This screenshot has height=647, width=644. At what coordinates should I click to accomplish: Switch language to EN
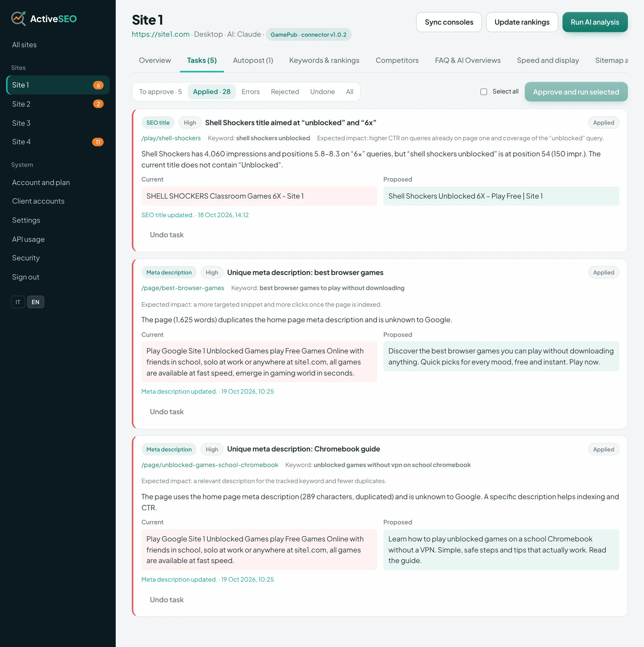[36, 302]
